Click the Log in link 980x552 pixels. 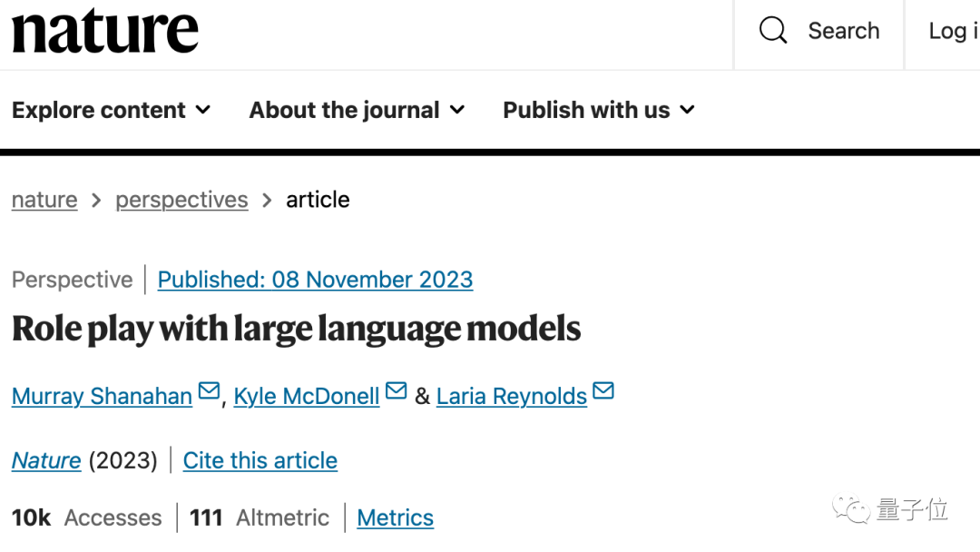(x=952, y=31)
